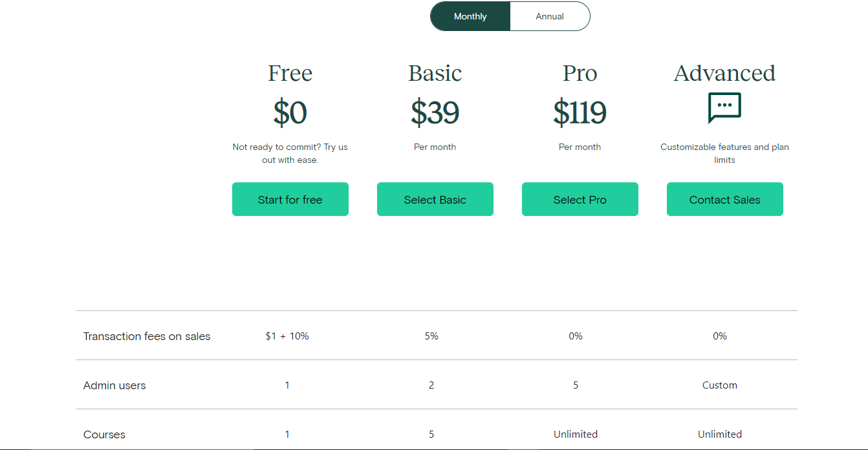Viewport: 868px width, 450px height.
Task: Click the Admin users row label
Action: coord(114,385)
